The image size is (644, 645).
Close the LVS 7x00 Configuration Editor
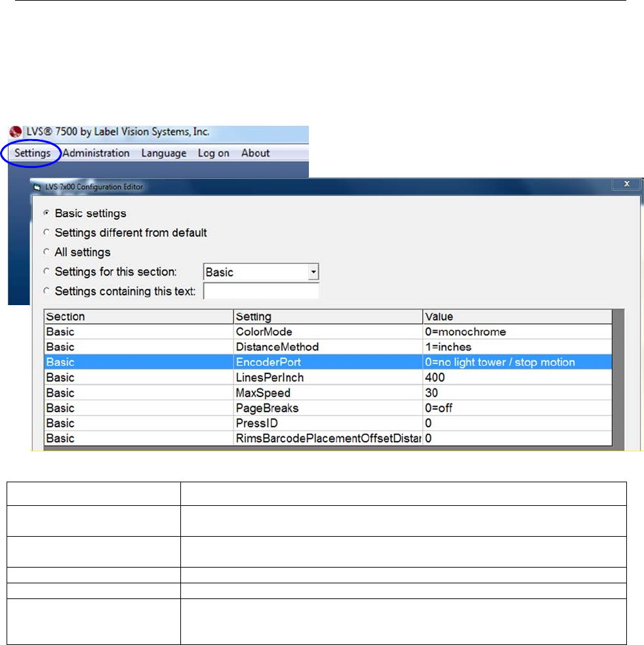[626, 184]
